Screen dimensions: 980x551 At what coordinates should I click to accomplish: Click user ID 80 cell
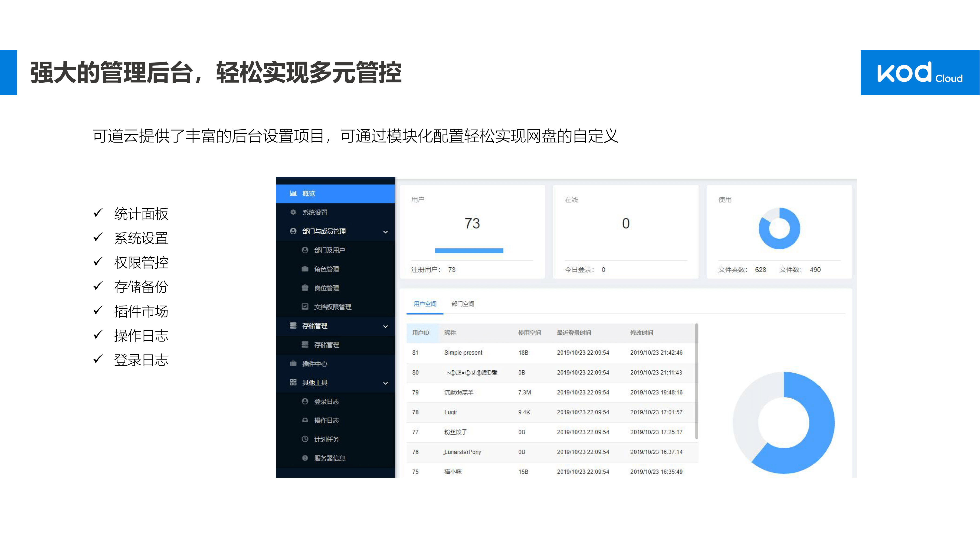[x=415, y=373]
